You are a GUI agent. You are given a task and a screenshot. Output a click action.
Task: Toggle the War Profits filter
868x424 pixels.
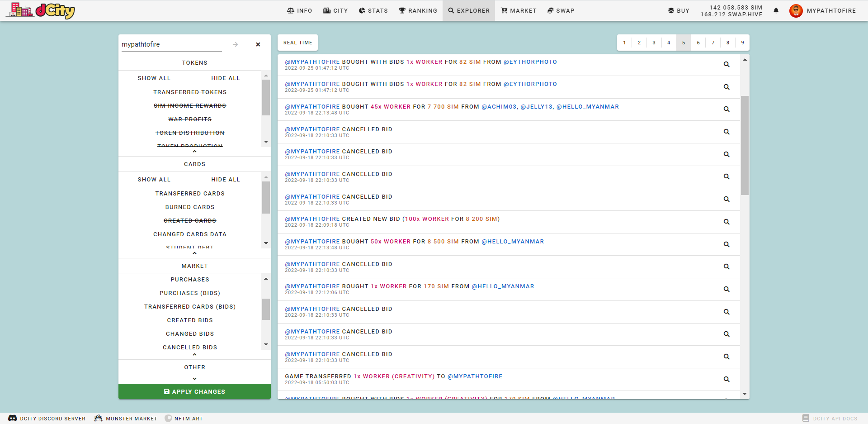pos(190,119)
